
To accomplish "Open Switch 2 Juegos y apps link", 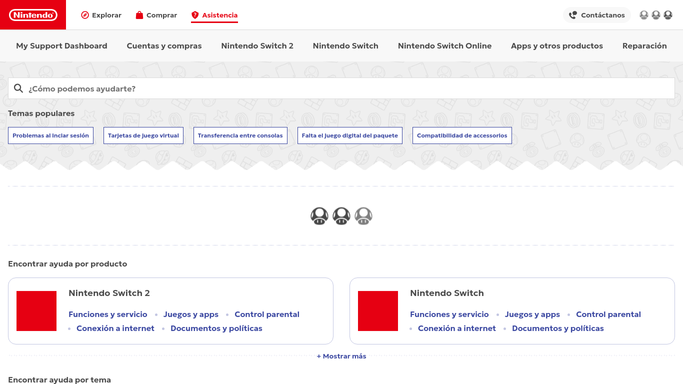I will click(191, 314).
